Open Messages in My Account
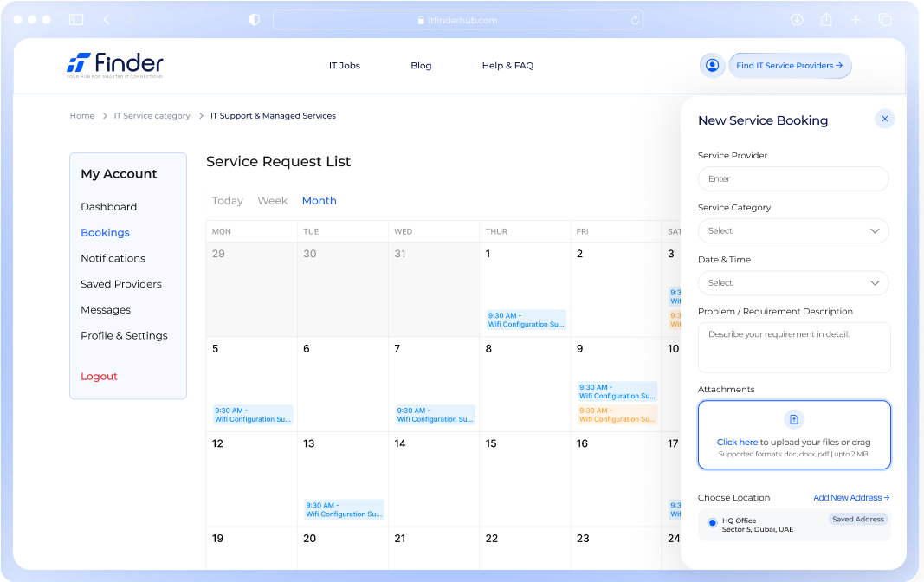Viewport: 924px width, 582px height. coord(106,310)
